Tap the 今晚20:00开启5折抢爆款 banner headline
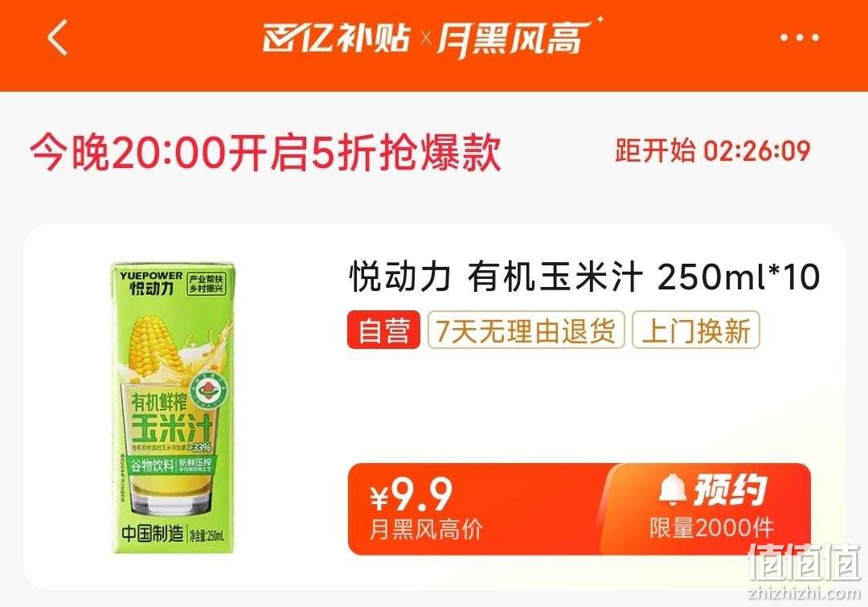The width and height of the screenshot is (868, 607). pyautogui.click(x=266, y=151)
